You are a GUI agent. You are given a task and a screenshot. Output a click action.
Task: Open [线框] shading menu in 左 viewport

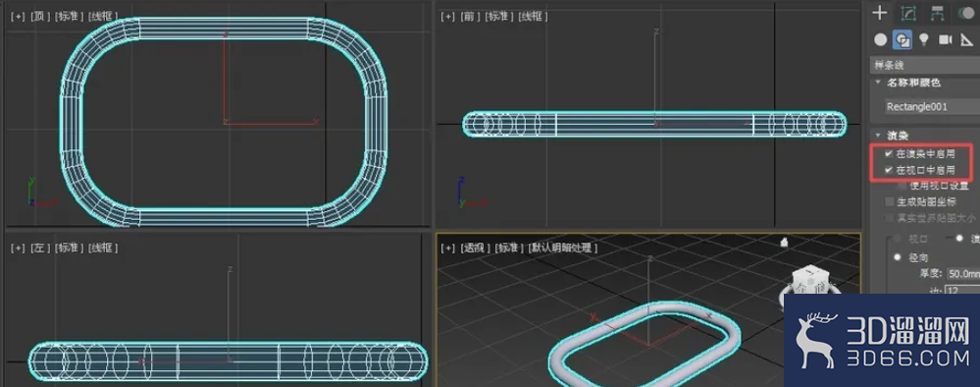103,248
